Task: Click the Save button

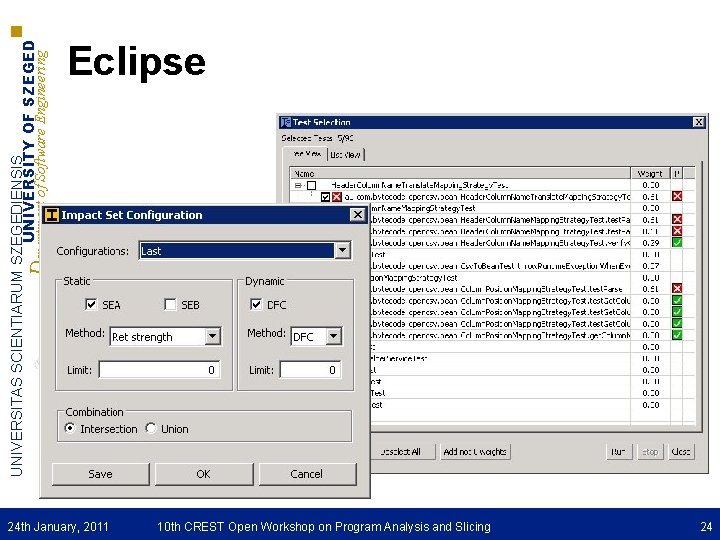Action: [x=101, y=474]
